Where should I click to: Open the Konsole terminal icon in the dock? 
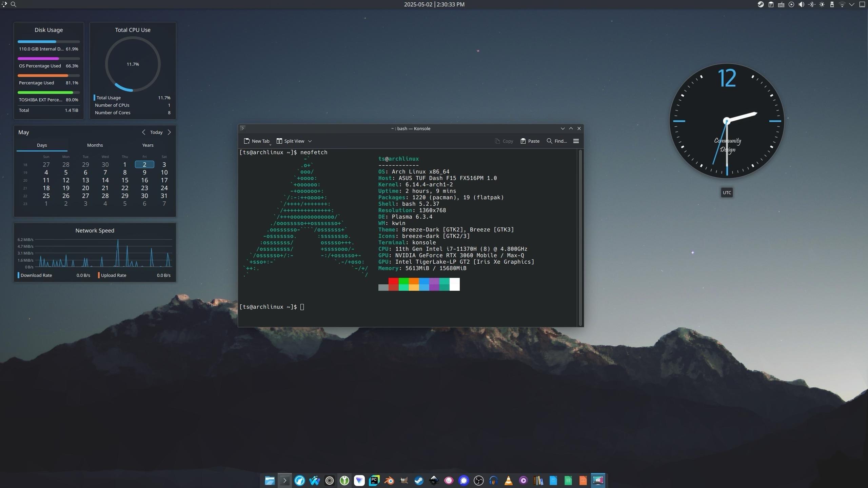tap(285, 480)
